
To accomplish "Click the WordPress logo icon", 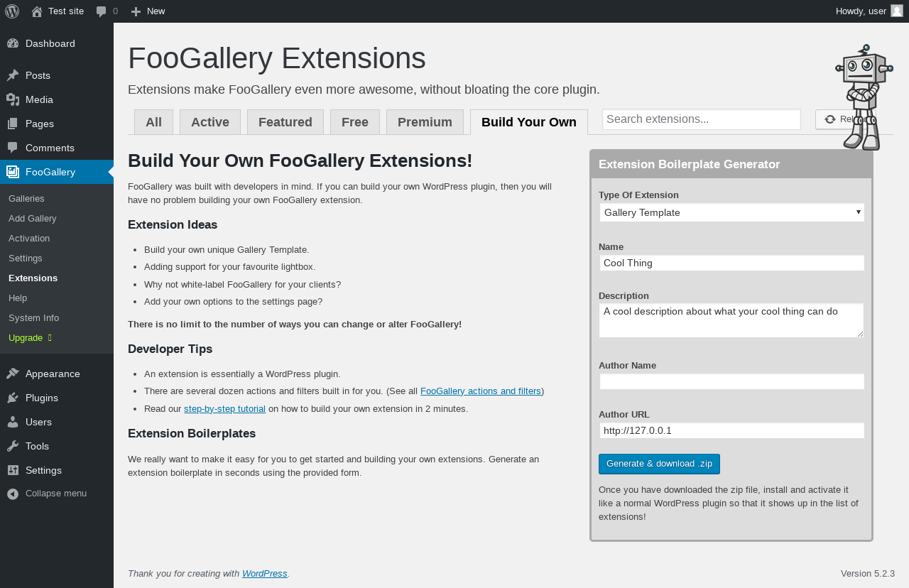I will 12,11.
